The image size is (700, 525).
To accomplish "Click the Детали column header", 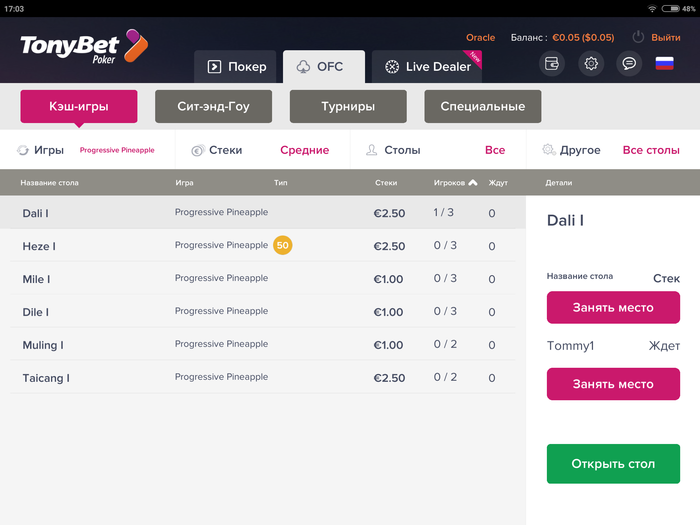I will [558, 183].
